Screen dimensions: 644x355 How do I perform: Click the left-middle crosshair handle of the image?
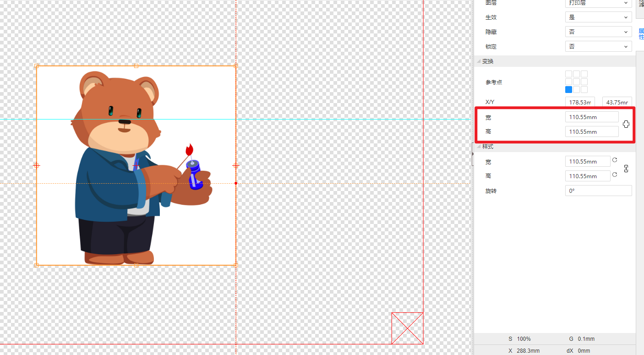(x=37, y=165)
